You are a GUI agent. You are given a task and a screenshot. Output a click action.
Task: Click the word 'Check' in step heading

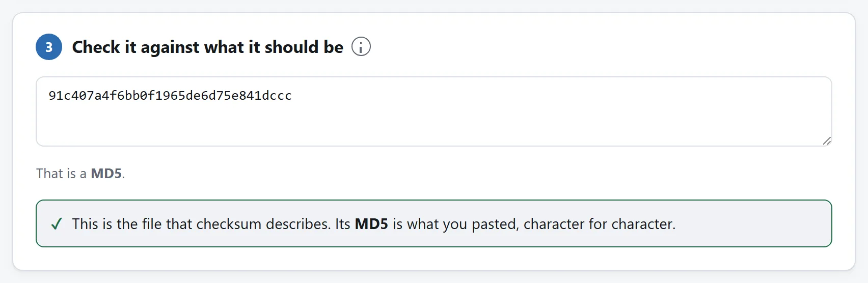(96, 47)
